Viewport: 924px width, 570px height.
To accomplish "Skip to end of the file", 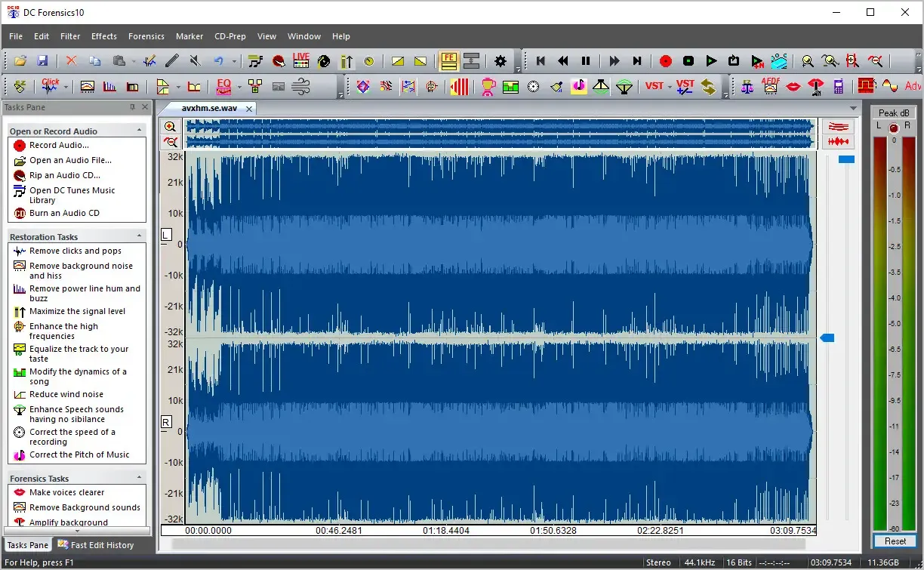I will [637, 61].
